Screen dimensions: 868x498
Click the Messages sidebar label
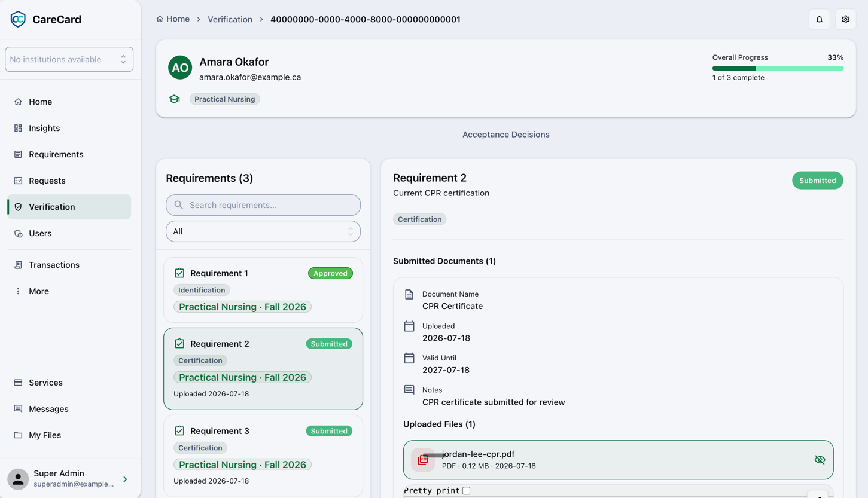(48, 409)
